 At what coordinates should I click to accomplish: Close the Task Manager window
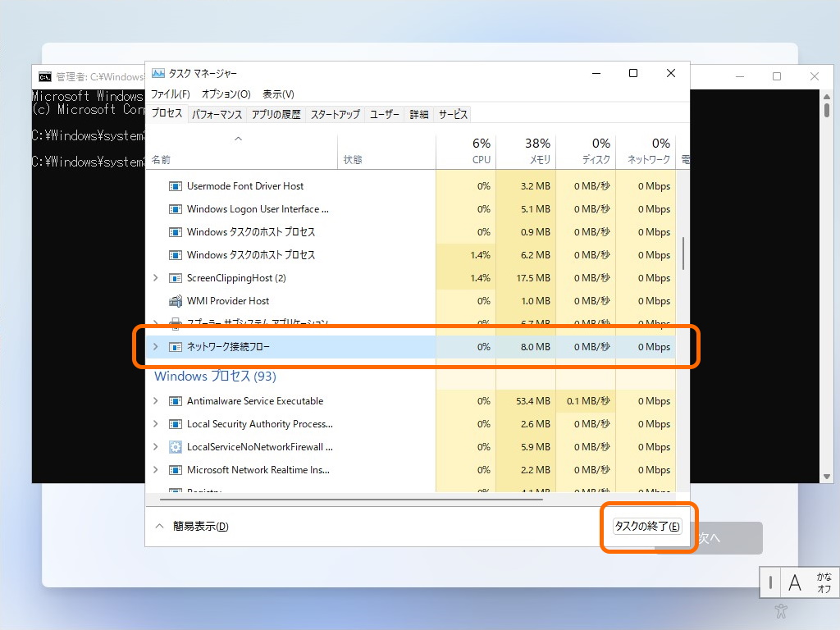click(x=671, y=73)
